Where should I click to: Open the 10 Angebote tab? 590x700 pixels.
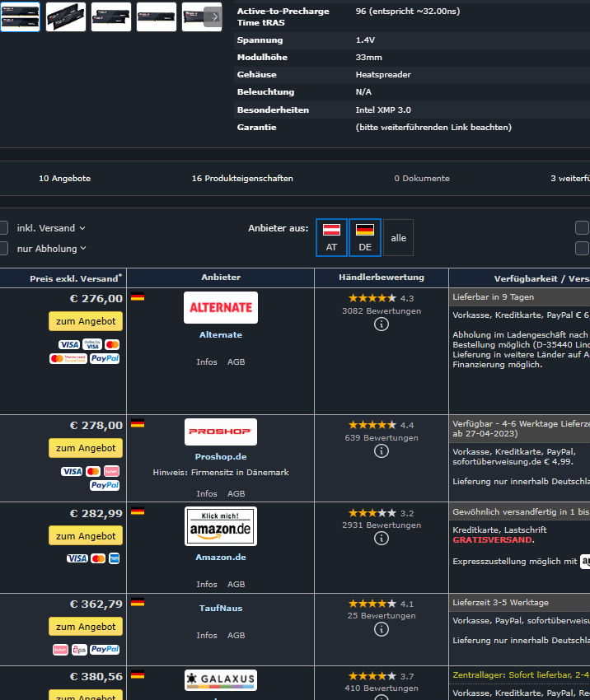point(65,178)
